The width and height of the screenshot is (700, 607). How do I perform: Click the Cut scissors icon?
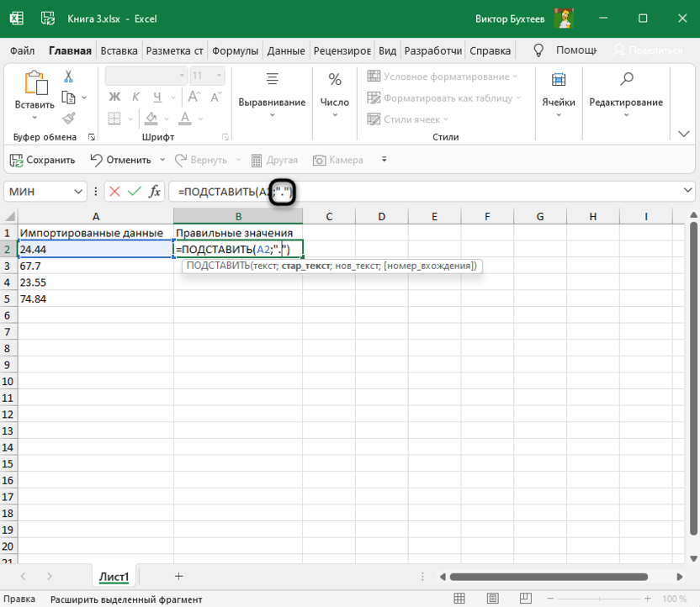click(x=68, y=77)
